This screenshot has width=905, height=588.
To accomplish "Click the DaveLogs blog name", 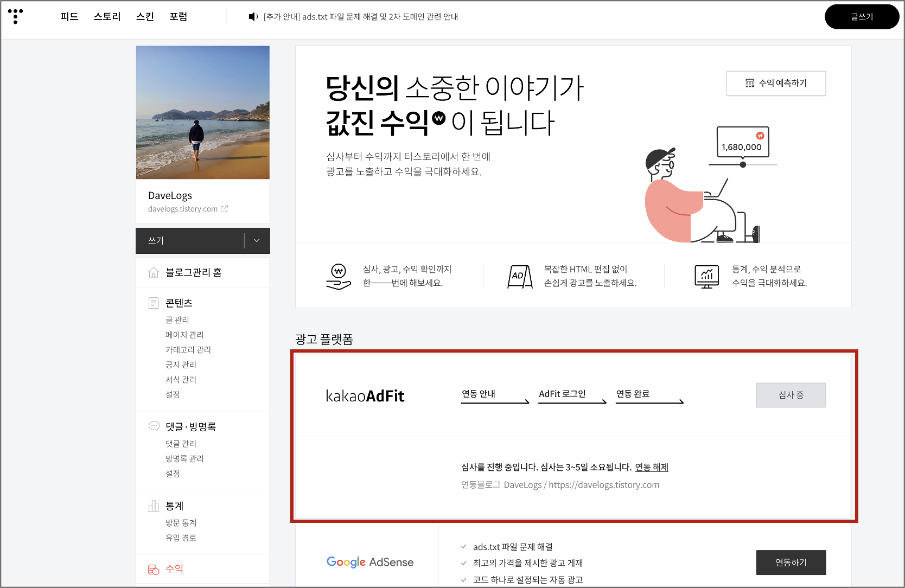I will (x=170, y=195).
